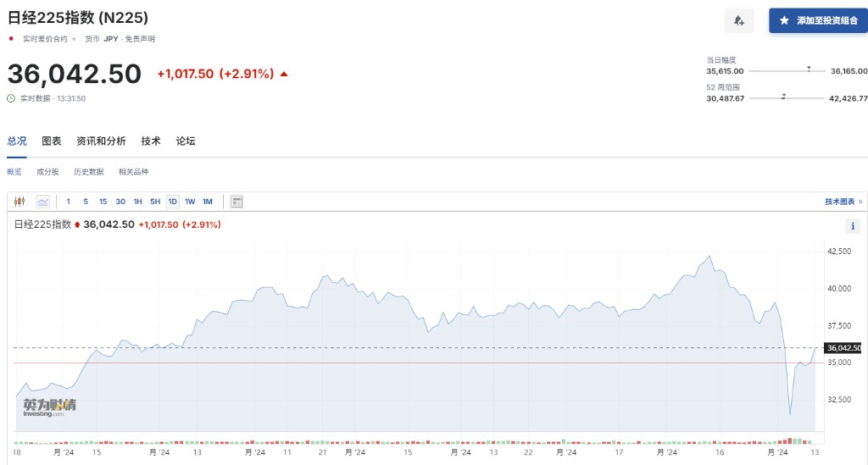Open the 免责声明 link
Screen dimensions: 868x465
140,39
